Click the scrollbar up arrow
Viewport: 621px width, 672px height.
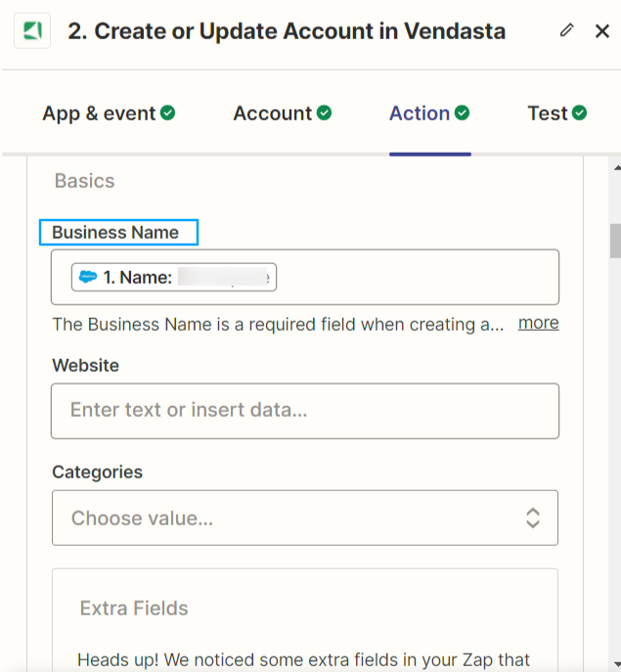click(x=617, y=168)
